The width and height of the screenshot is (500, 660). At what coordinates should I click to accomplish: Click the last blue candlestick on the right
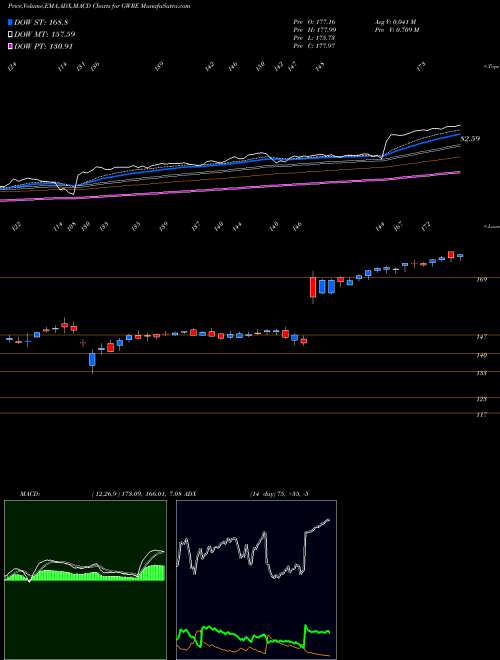pos(460,255)
